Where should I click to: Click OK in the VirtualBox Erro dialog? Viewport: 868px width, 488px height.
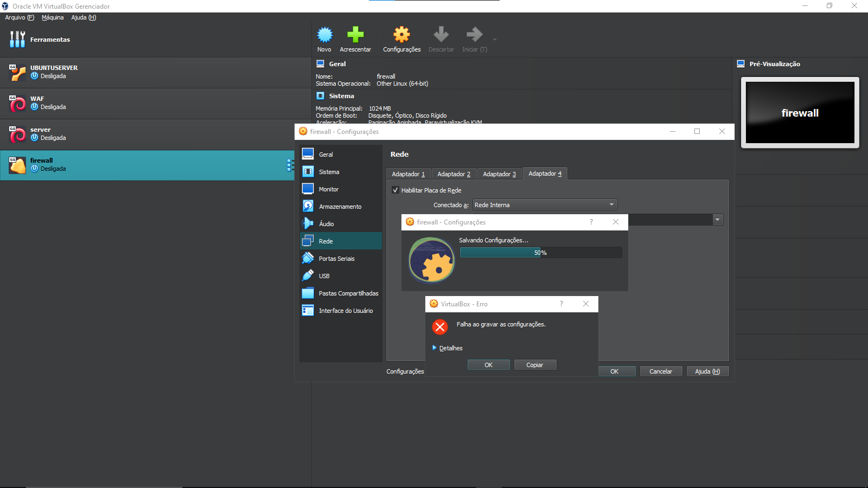pyautogui.click(x=488, y=365)
